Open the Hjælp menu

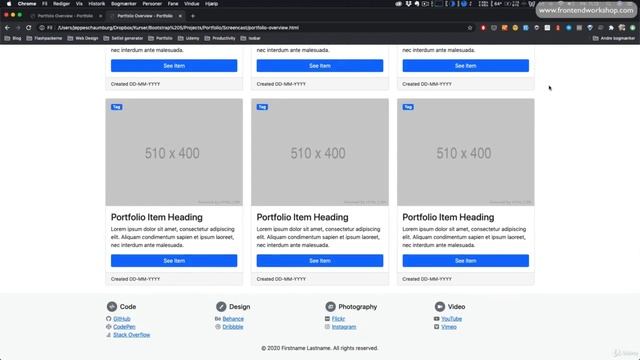[x=211, y=4]
